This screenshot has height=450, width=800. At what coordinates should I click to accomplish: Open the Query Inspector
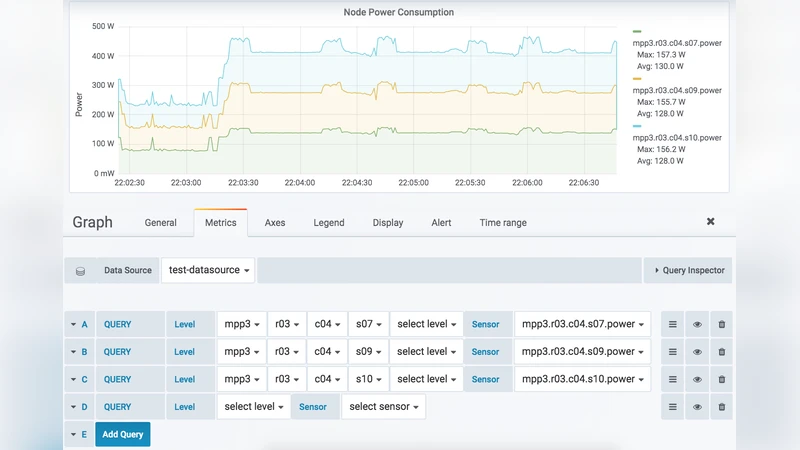[x=688, y=270]
